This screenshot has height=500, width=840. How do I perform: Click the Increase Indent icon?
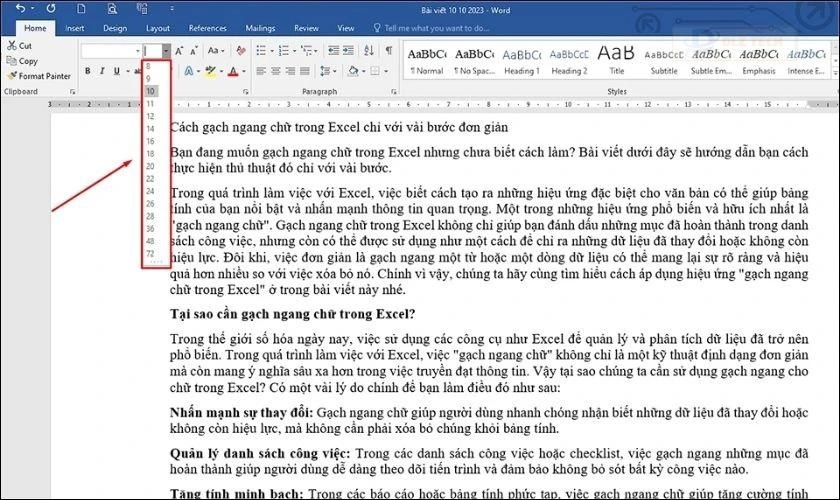[348, 50]
